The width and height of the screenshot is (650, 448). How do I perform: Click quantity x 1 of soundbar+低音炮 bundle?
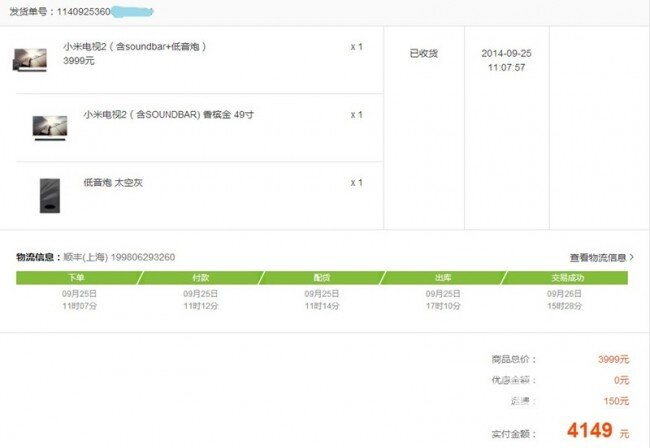tap(357, 47)
